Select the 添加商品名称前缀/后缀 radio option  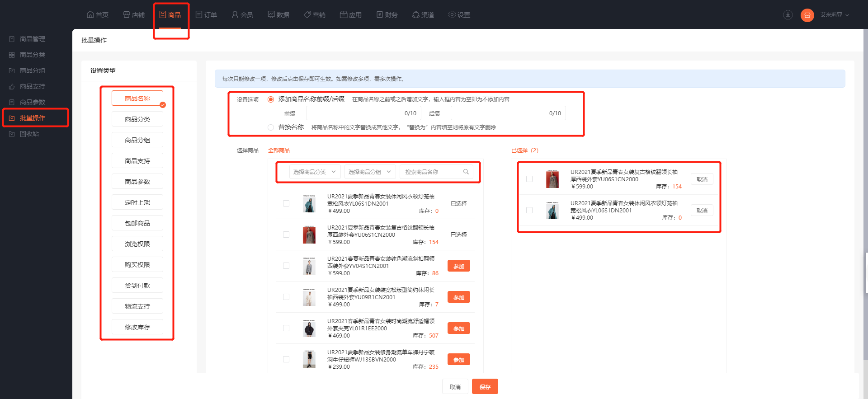click(271, 99)
